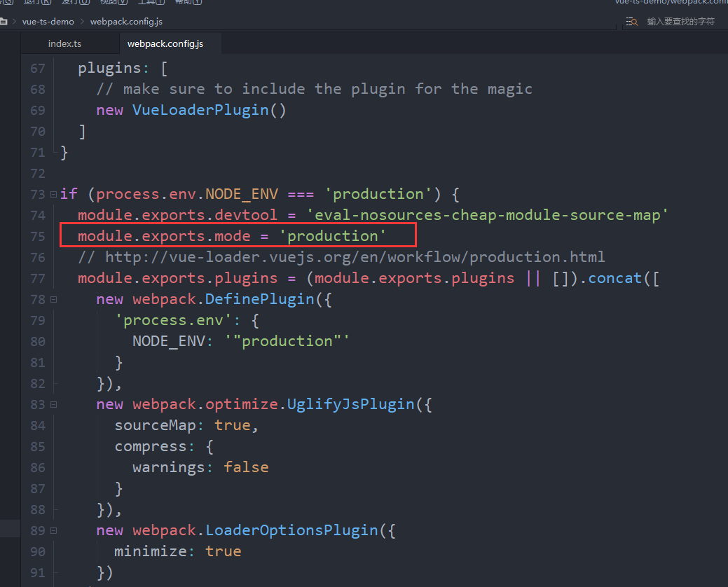Click vue-ts-demo in the breadcrumb path
This screenshot has width=728, height=587.
click(48, 22)
